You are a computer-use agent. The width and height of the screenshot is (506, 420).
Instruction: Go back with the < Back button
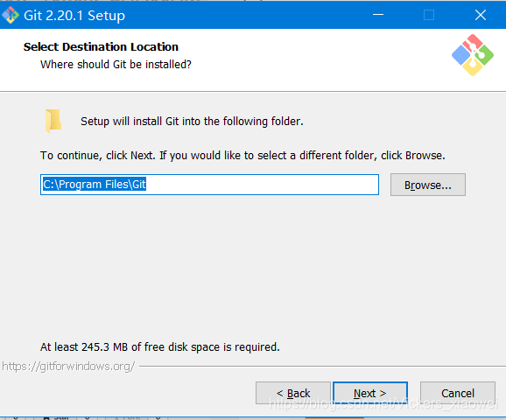293,393
